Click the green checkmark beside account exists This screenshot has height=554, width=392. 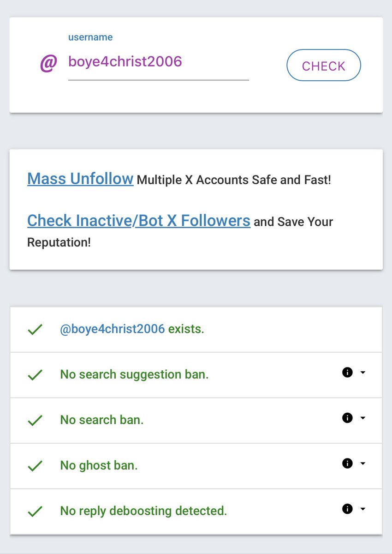35,330
